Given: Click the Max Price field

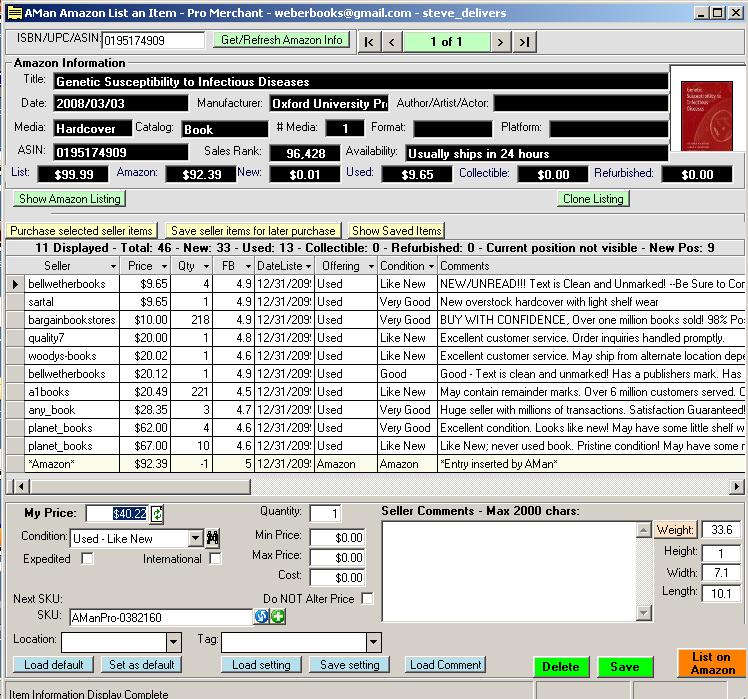Looking at the screenshot, I should (337, 558).
